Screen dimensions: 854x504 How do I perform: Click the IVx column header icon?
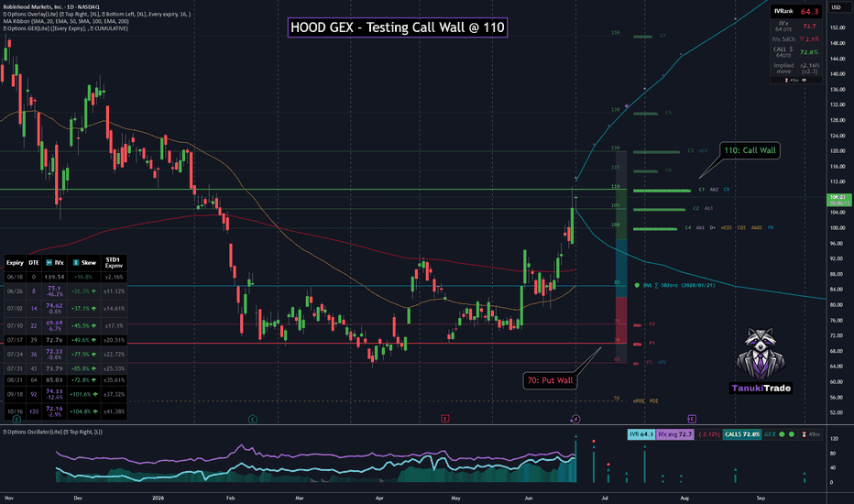49,263
